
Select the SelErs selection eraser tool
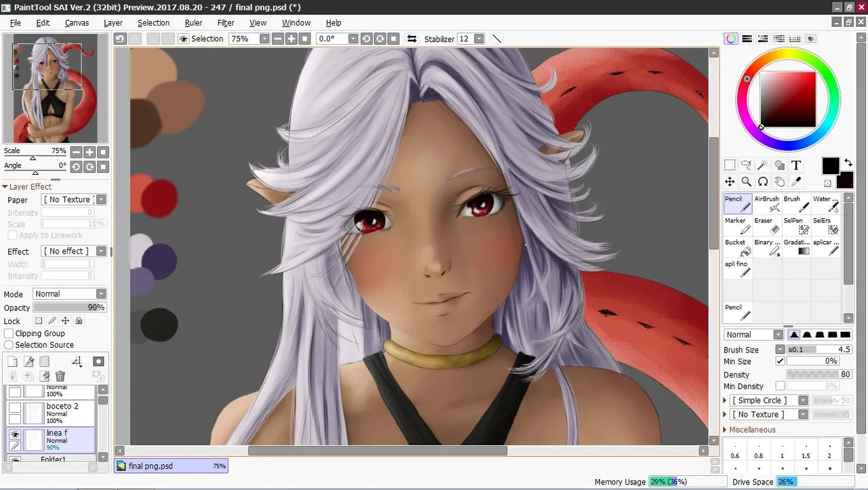(x=825, y=226)
